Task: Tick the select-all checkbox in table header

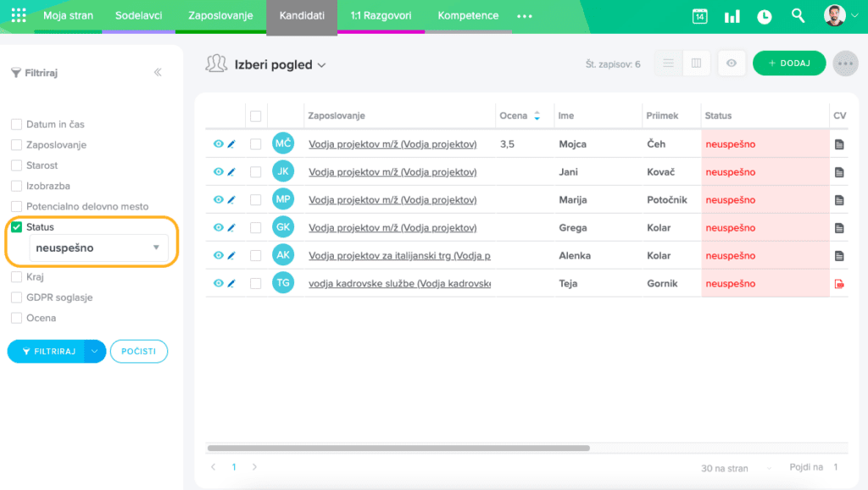Action: click(x=255, y=116)
